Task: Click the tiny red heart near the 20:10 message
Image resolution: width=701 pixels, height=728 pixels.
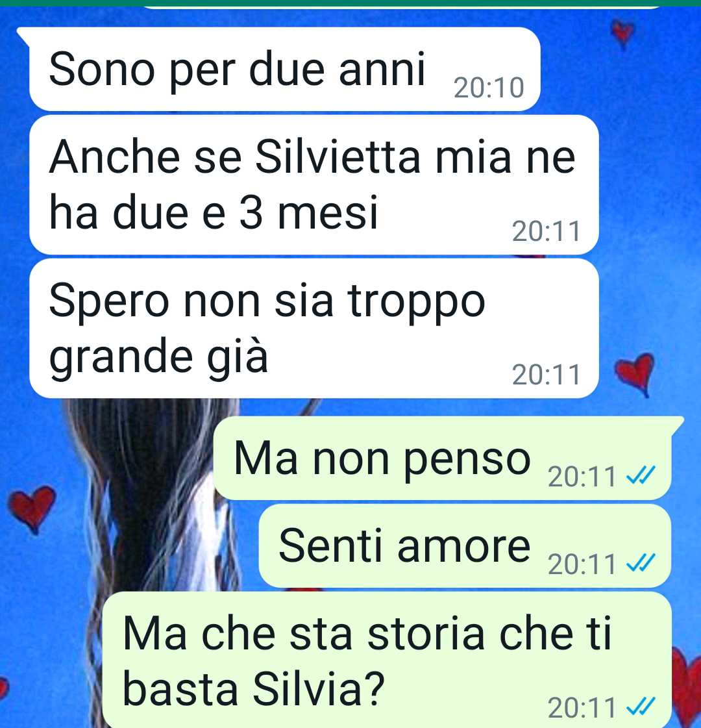Action: tap(622, 33)
